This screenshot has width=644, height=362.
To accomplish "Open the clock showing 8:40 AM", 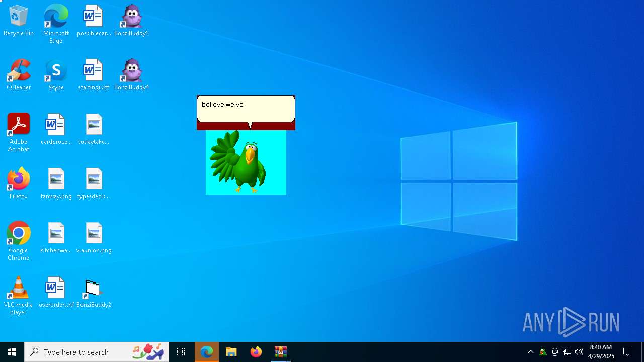I will [601, 352].
